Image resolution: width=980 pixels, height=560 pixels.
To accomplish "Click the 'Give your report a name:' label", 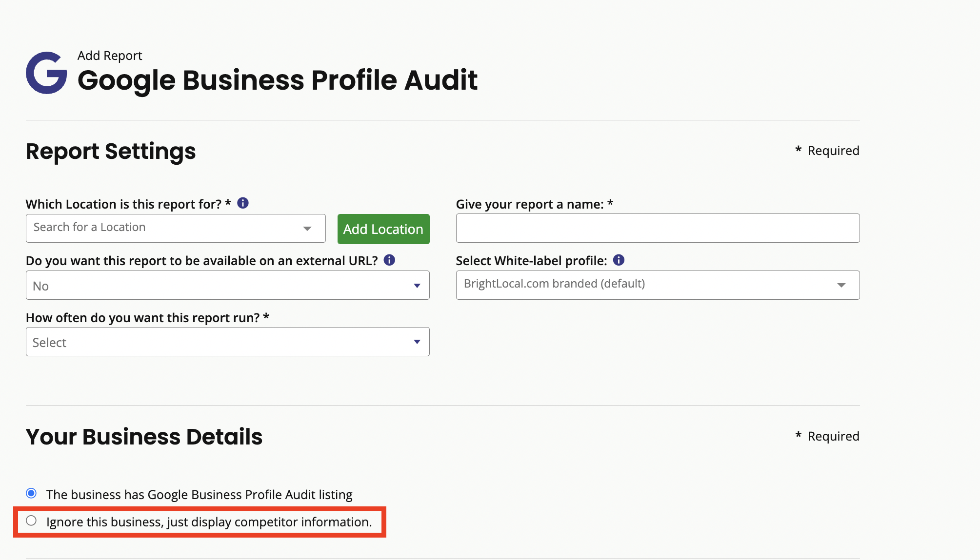I will click(535, 204).
